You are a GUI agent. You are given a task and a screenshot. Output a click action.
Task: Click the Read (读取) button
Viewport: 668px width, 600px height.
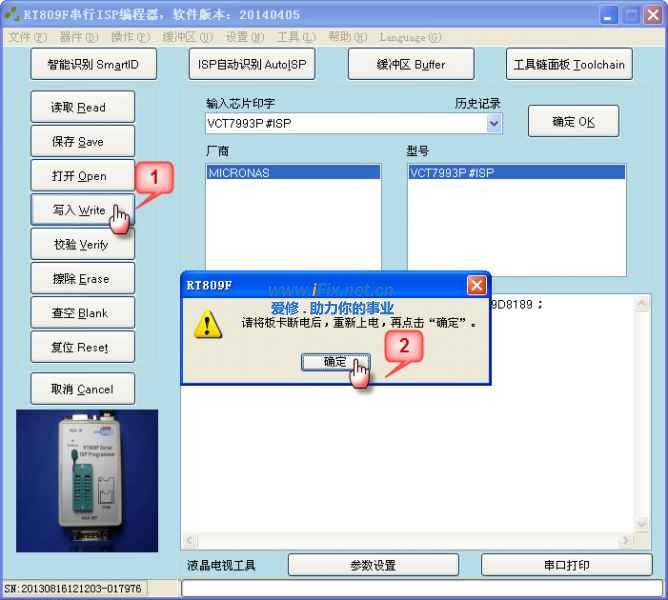coord(79,107)
